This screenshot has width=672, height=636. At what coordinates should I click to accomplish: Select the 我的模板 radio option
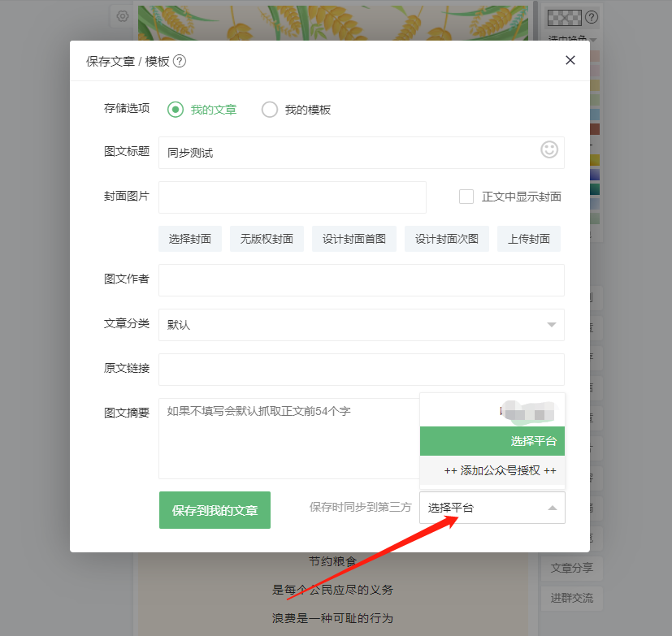coord(270,110)
